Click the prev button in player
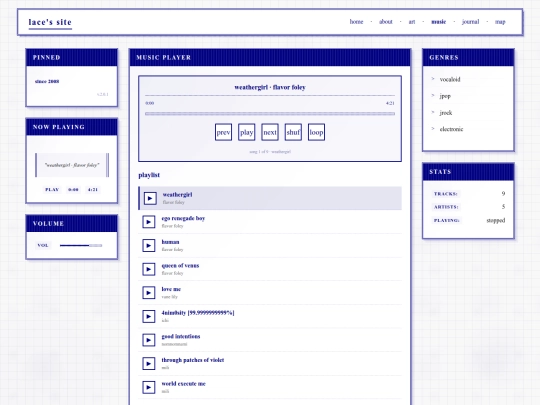Screen dimensions: 540x405 223,132
